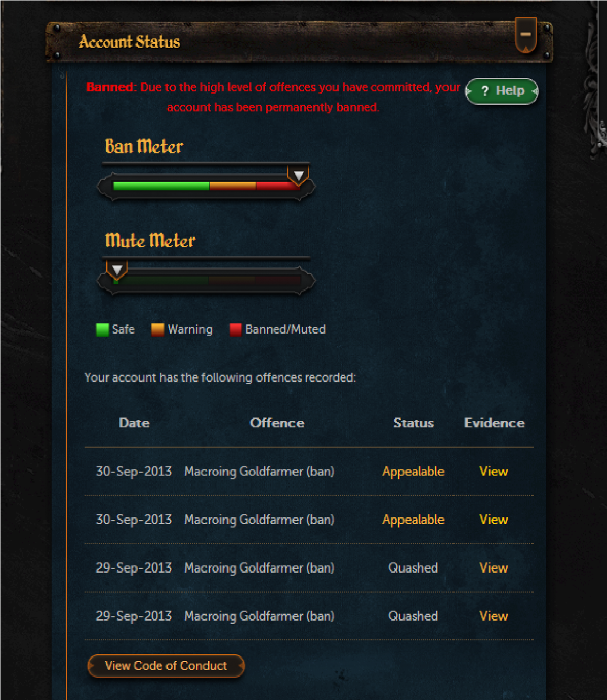The width and height of the screenshot is (607, 700).
Task: Click Appealable status of first offence
Action: (413, 472)
